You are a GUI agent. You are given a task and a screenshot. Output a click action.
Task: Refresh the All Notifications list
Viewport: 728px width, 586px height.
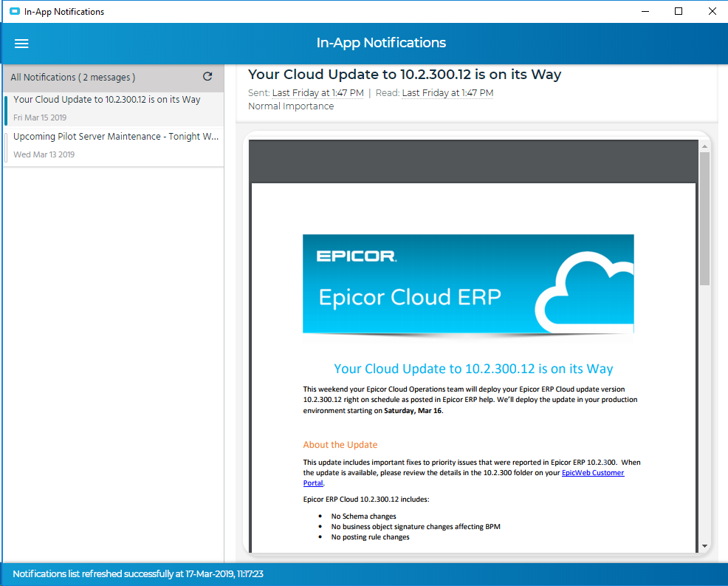pyautogui.click(x=207, y=77)
